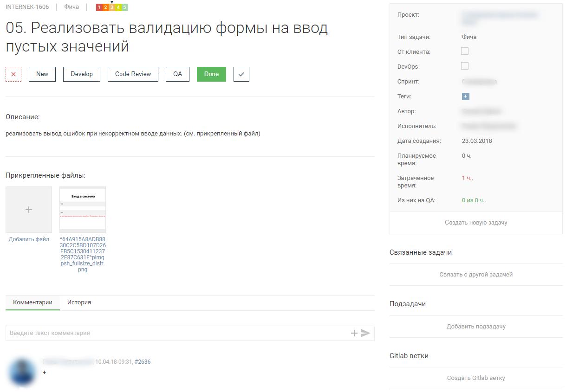Open the comment link #2636
Viewport: 566px width, 392px height.
[x=142, y=361]
